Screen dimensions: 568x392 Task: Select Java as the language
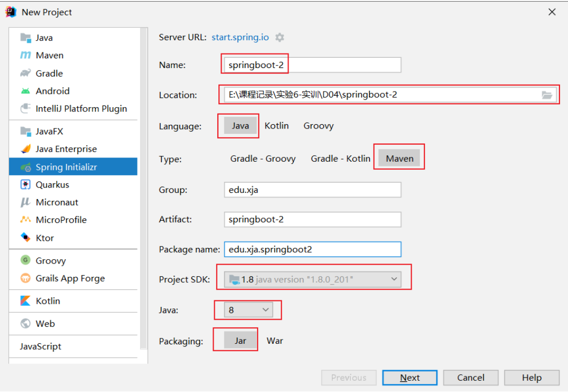coord(240,126)
